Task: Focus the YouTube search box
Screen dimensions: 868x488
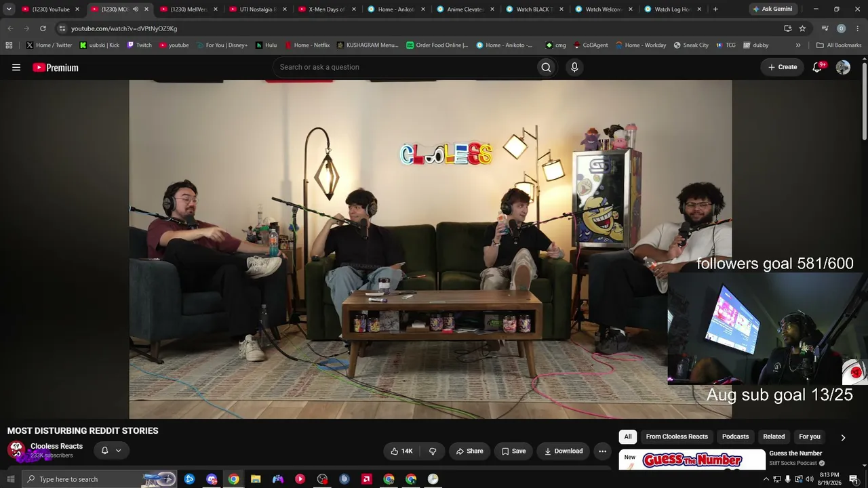Action: pyautogui.click(x=403, y=67)
